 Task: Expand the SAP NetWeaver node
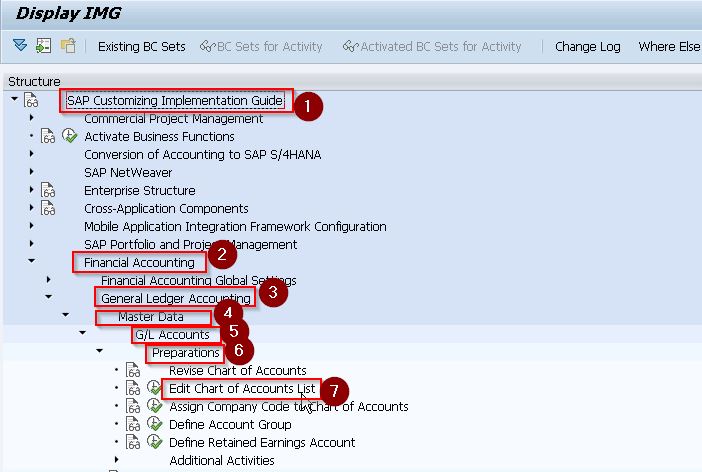pyautogui.click(x=31, y=172)
